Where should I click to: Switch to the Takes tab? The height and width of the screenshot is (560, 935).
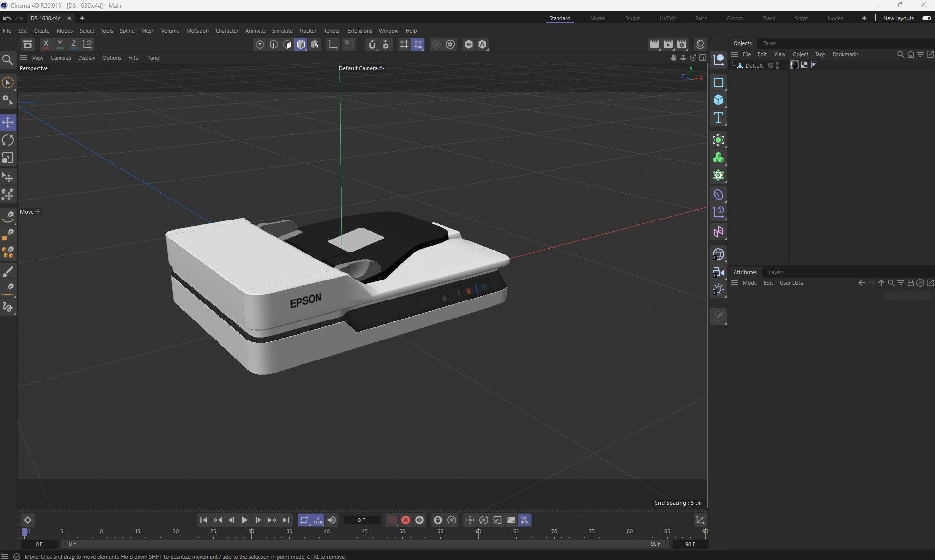coord(769,43)
